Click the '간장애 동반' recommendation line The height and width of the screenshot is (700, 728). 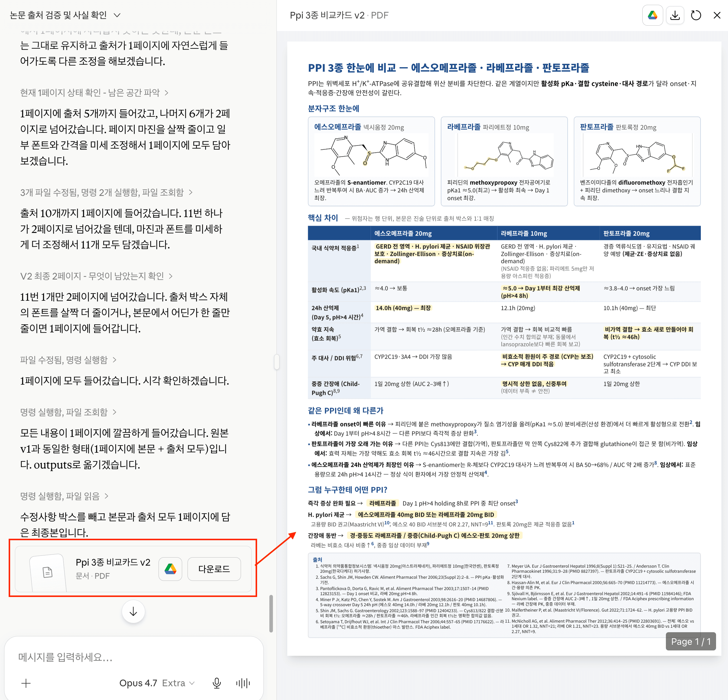(415, 535)
